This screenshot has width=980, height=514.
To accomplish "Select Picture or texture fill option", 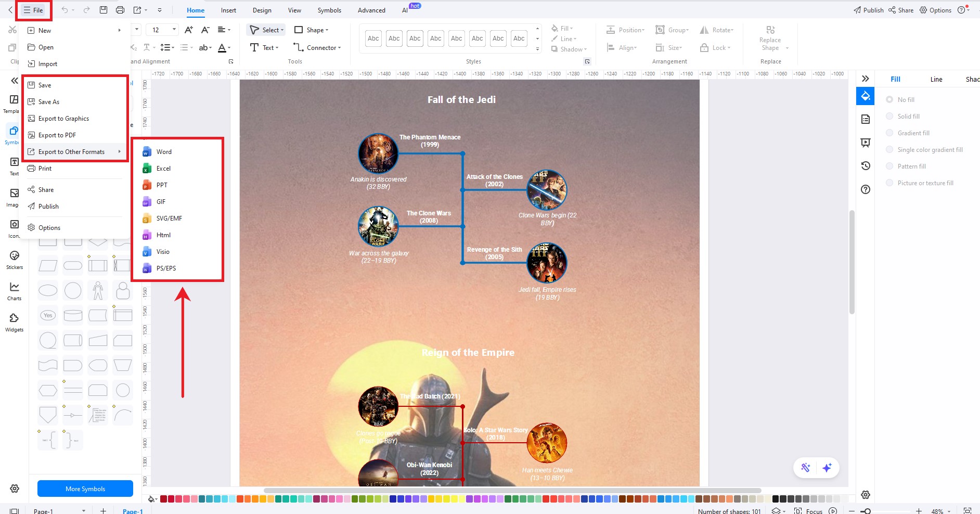I will [x=889, y=183].
